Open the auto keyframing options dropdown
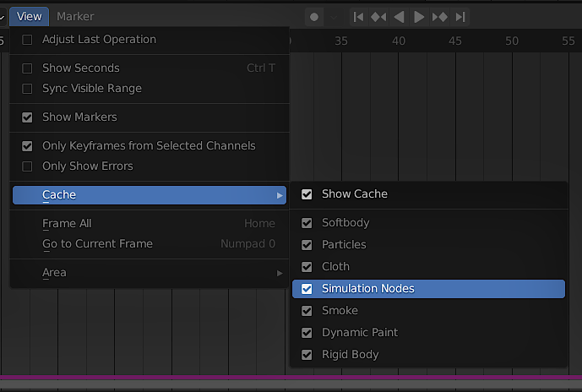Screen dimensions: 582x392 click(x=334, y=17)
